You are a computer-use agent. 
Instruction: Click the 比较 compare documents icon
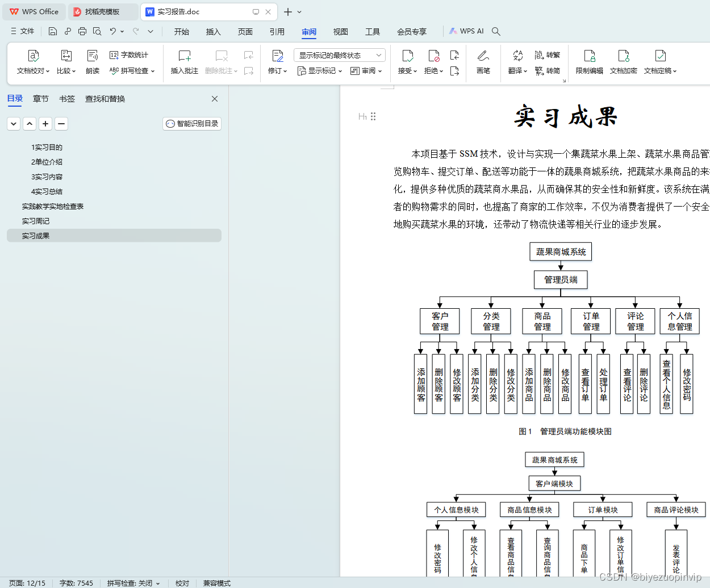coord(66,62)
